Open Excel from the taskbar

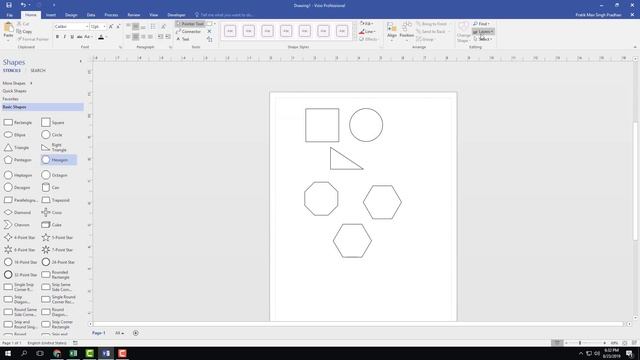[73, 353]
